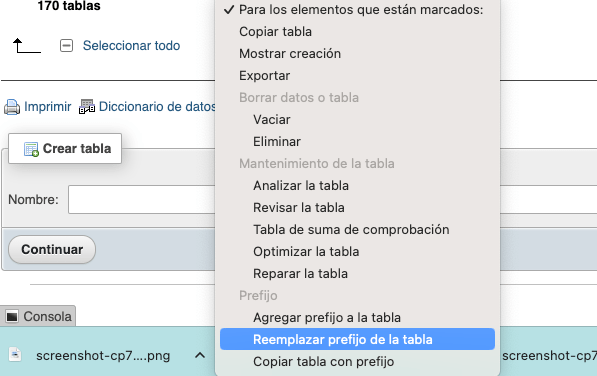Image resolution: width=597 pixels, height=376 pixels.
Task: Expand download options chevron for screenshot file
Action: pos(200,355)
